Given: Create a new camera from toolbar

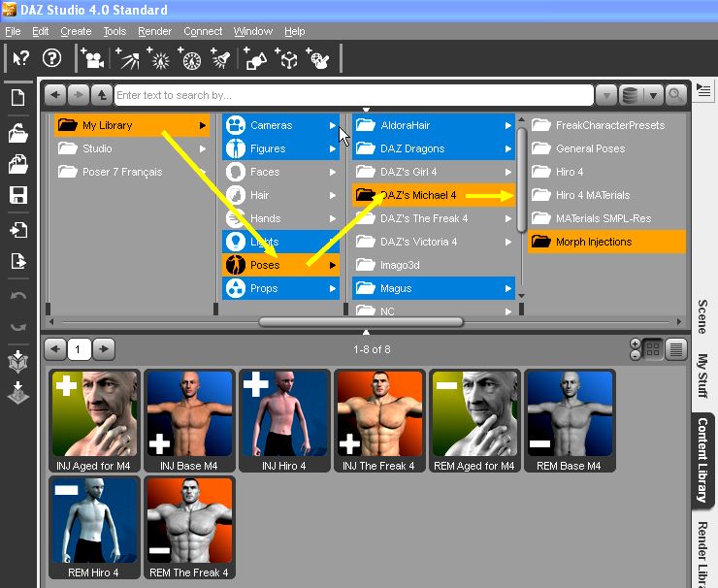Looking at the screenshot, I should [93, 58].
